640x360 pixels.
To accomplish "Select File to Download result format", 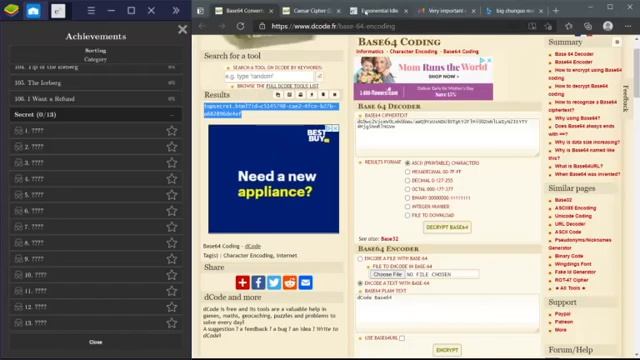I will point(407,215).
